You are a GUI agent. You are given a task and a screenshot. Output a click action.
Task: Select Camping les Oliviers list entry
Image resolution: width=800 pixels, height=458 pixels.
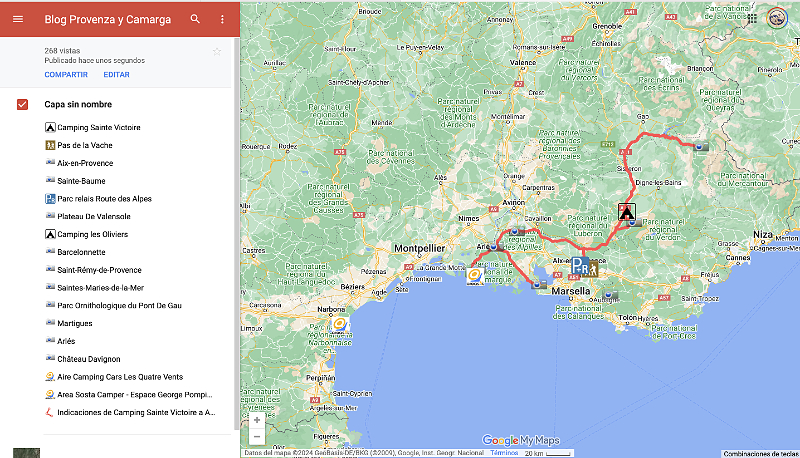(x=92, y=235)
